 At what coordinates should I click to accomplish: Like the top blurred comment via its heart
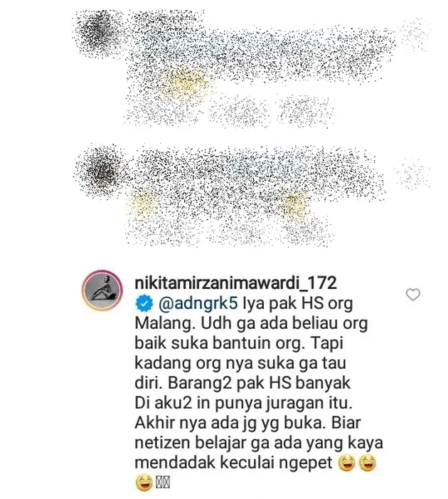point(415,33)
